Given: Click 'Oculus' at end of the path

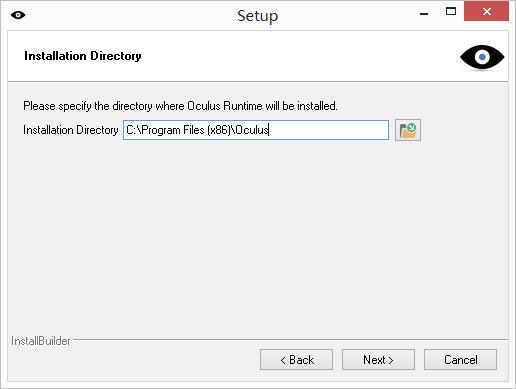Looking at the screenshot, I should coord(252,130).
